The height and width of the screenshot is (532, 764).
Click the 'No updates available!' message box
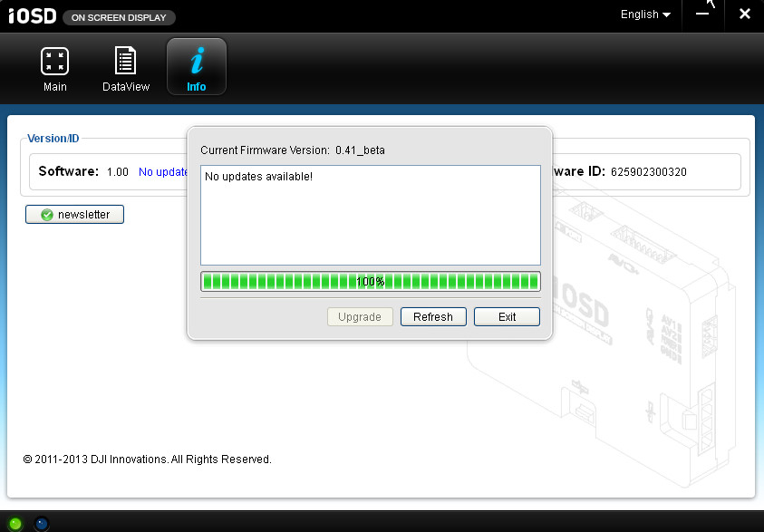pos(370,215)
